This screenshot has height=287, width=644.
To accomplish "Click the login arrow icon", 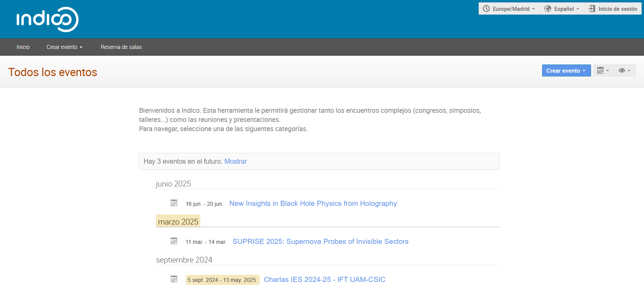I will tap(592, 9).
